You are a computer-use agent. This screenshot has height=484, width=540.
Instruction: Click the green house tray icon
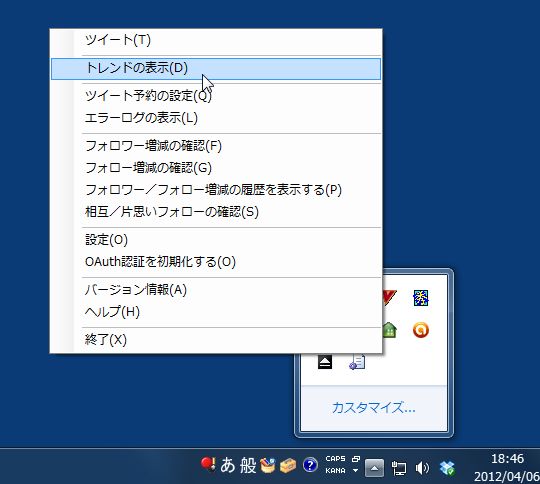389,330
